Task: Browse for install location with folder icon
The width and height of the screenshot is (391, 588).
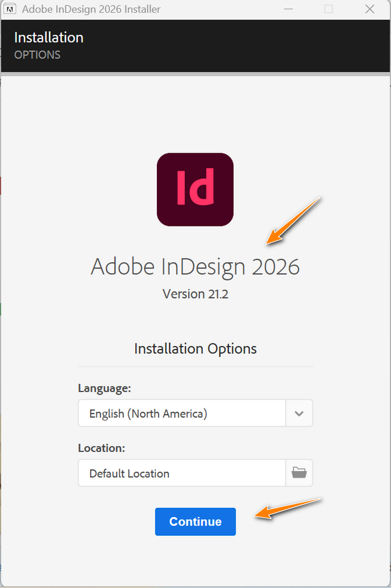Action: coord(299,473)
